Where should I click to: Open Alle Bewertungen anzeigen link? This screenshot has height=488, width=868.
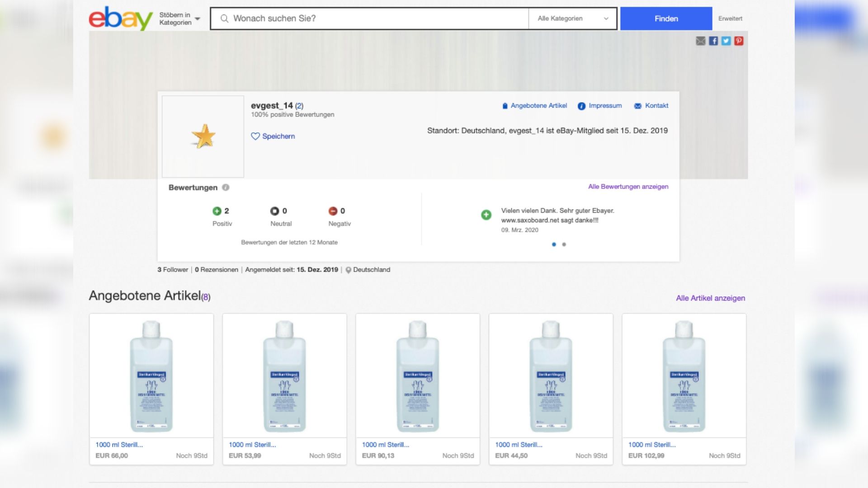click(x=628, y=187)
